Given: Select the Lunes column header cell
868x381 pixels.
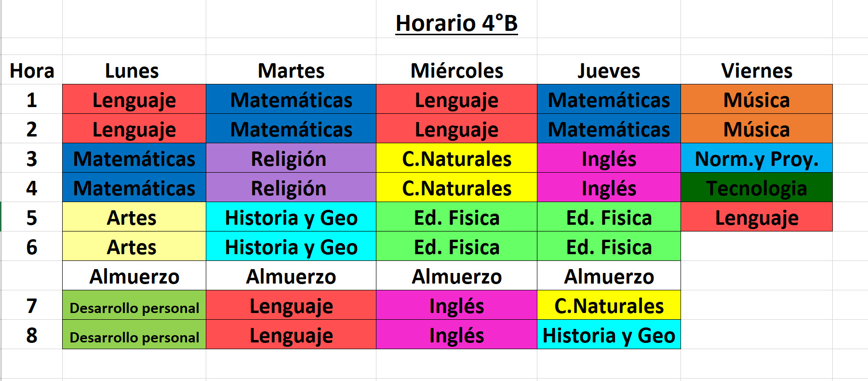Looking at the screenshot, I should tap(132, 71).
